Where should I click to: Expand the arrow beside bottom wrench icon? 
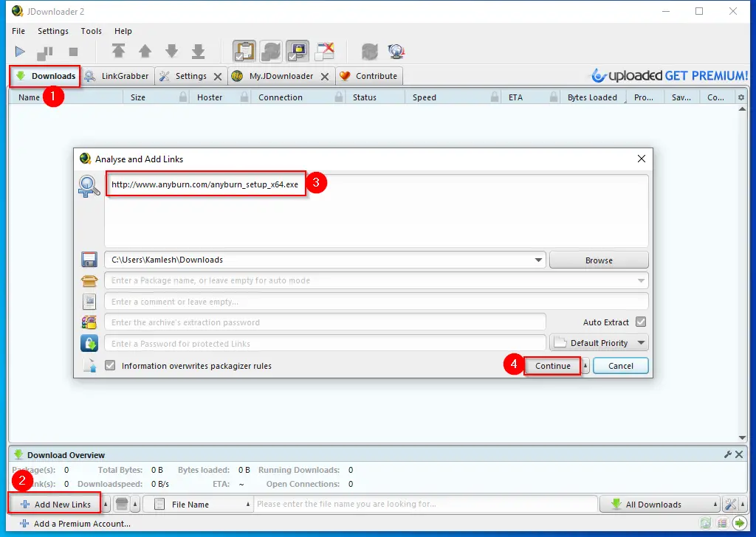click(743, 505)
